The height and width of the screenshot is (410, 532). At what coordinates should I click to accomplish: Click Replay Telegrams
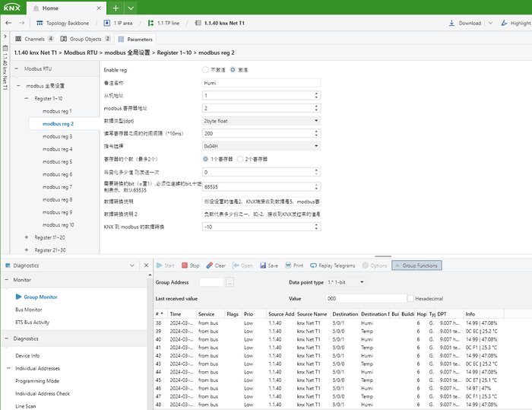click(x=333, y=265)
